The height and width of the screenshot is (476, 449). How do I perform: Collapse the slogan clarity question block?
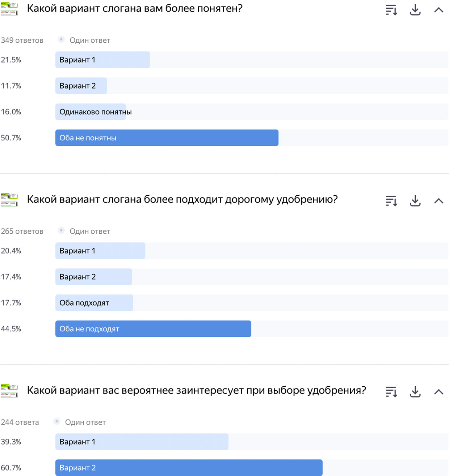(439, 10)
